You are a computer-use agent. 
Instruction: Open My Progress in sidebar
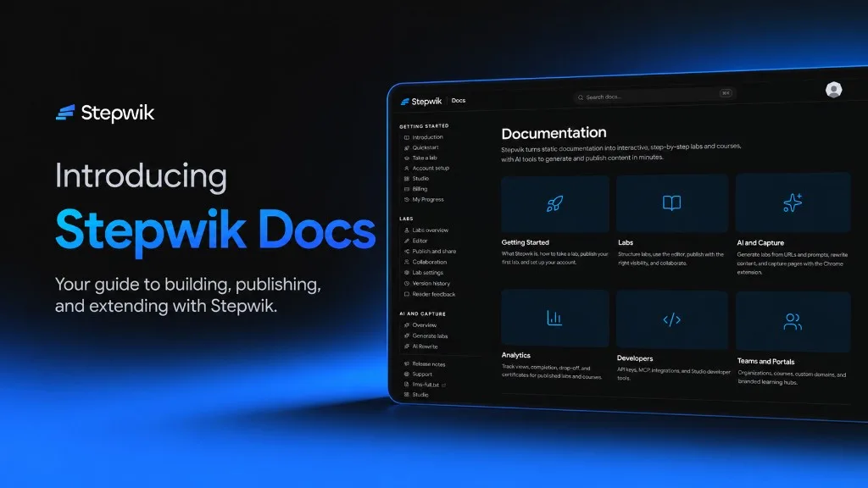point(428,200)
